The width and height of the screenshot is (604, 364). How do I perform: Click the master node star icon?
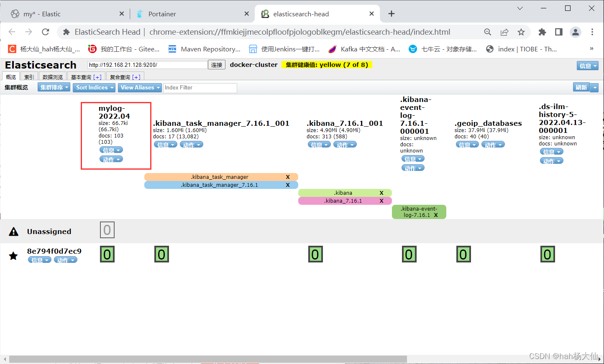pos(13,256)
